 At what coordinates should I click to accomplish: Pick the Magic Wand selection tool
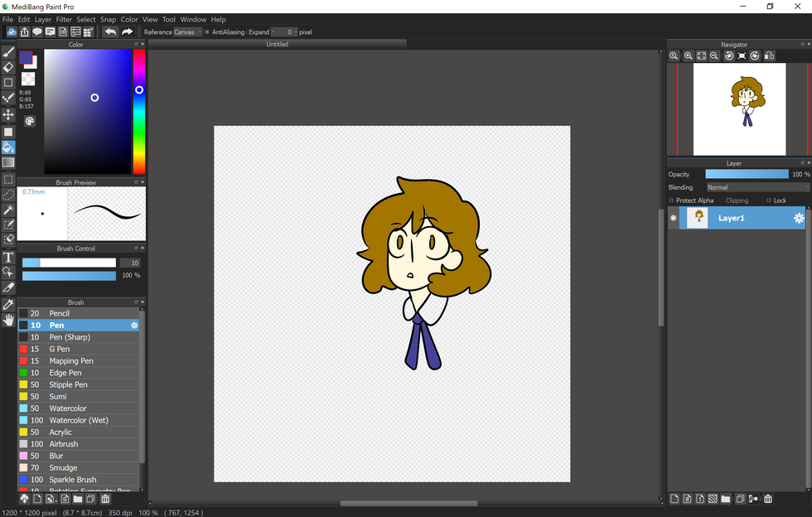[8, 210]
